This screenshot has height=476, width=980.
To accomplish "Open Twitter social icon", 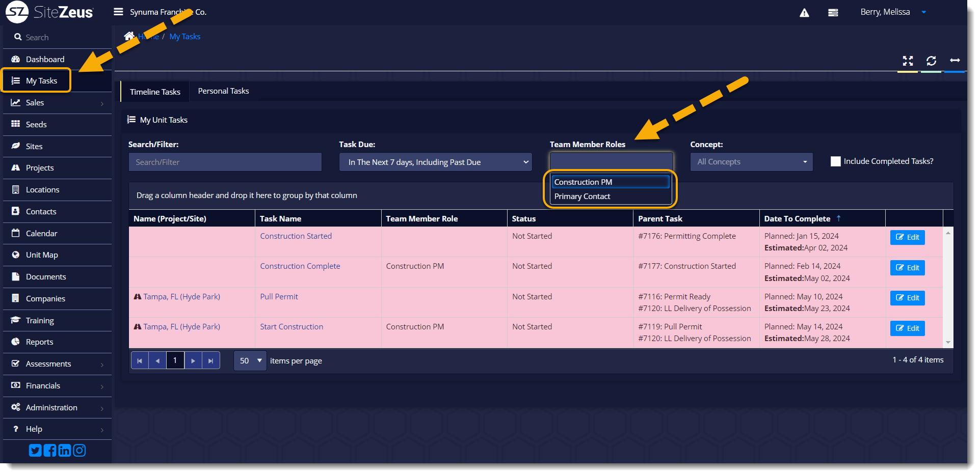I will (35, 451).
